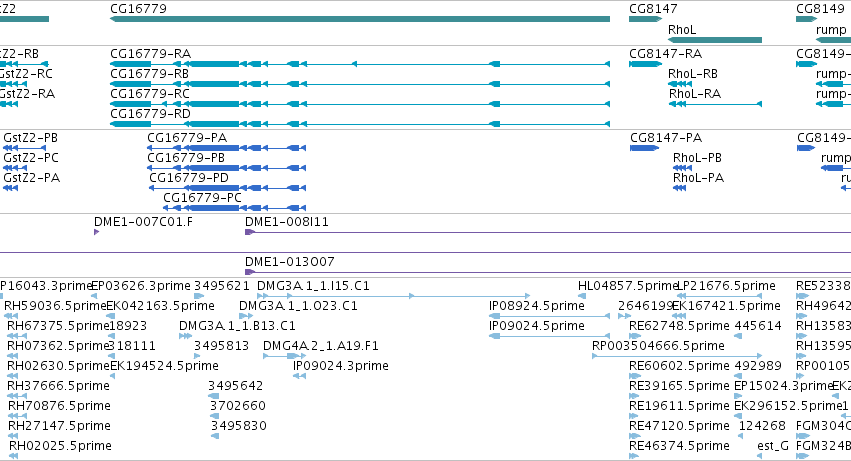Click protein CG16779-PB label
Viewport: 851px width, 461px height.
186,158
